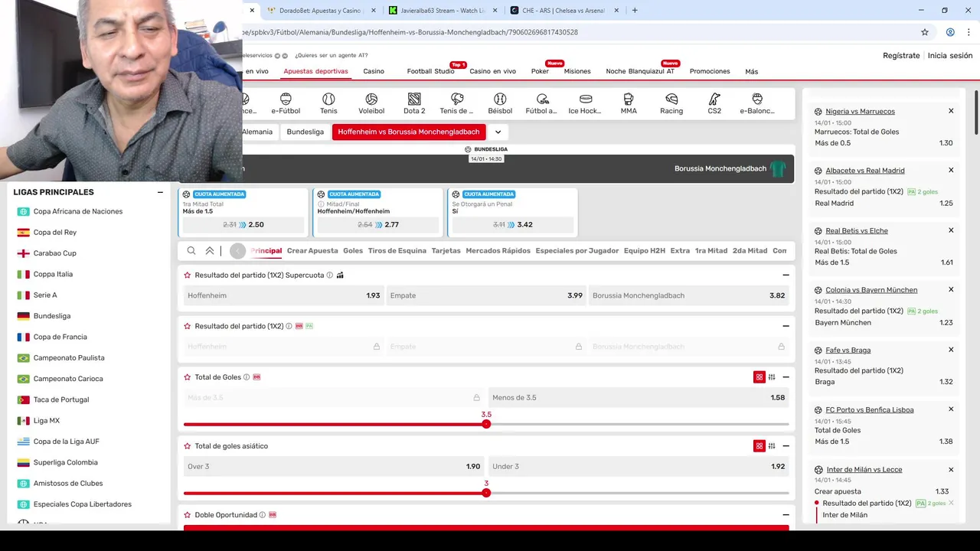Open search magnifier in markets bar
This screenshot has width=980, height=551.
coord(191,250)
